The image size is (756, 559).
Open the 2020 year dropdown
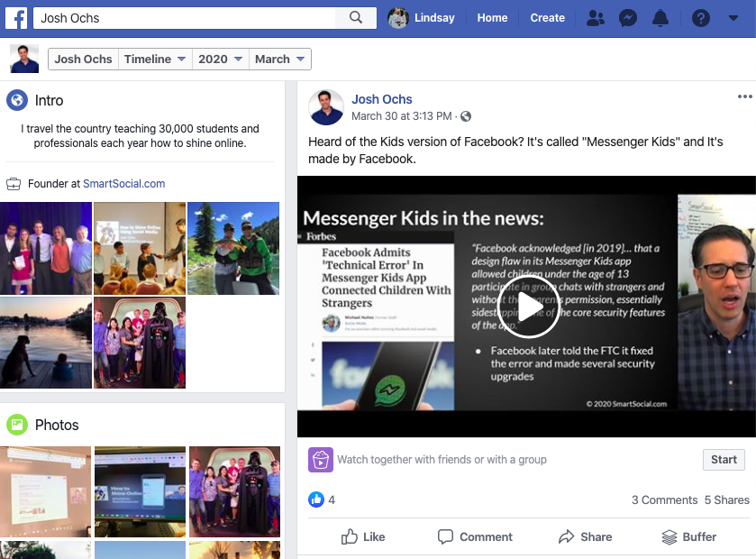221,59
